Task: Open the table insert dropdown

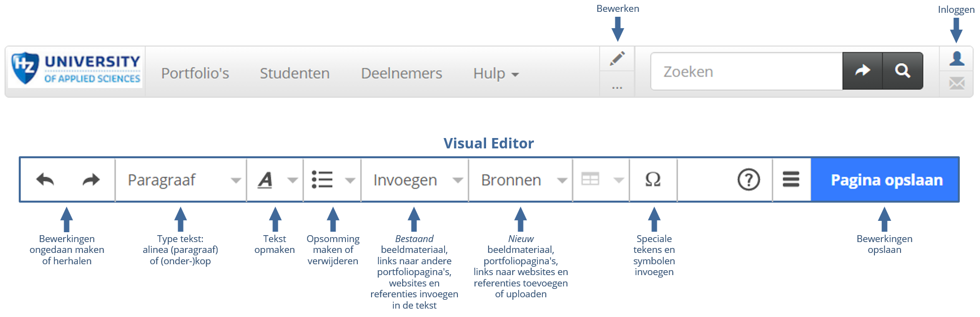Action: [602, 180]
